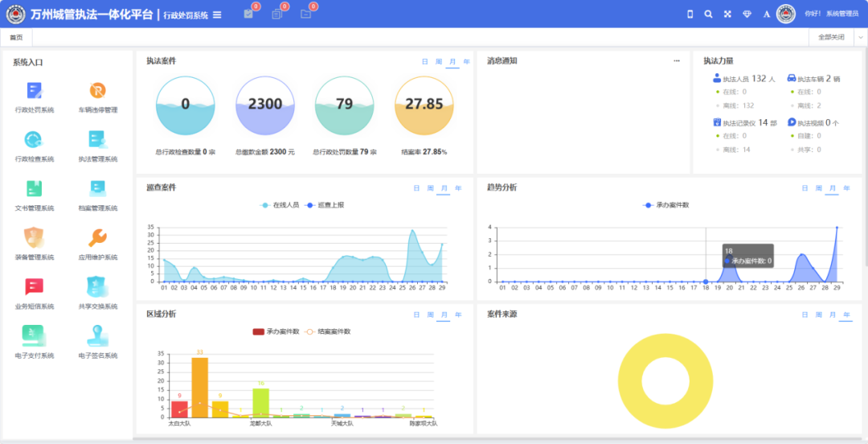Collapse the menu with hamburger icon

point(217,14)
